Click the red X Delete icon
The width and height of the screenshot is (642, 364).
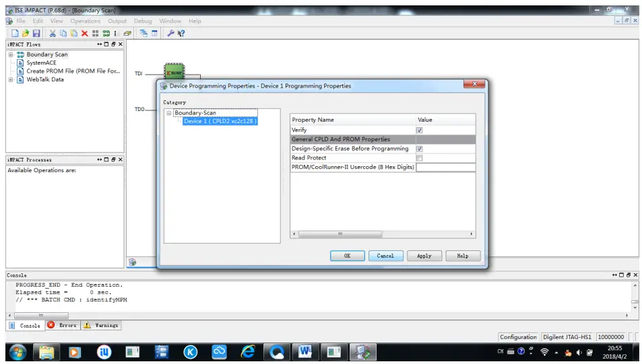click(x=85, y=33)
